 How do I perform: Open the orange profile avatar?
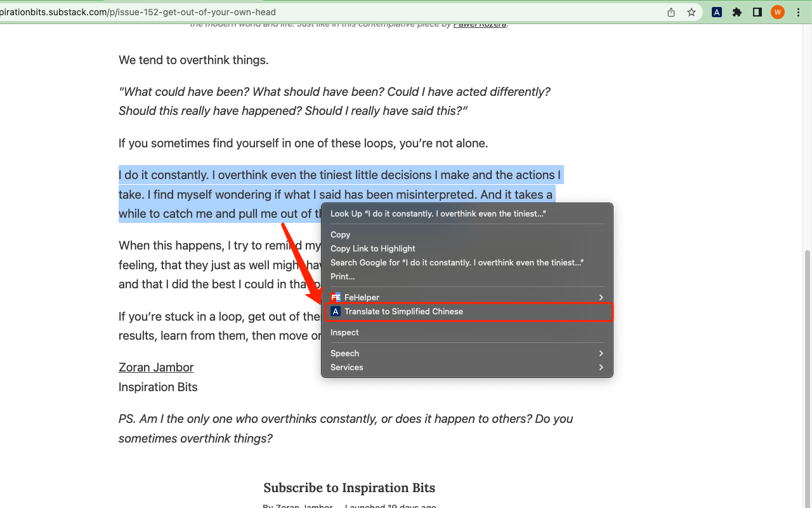778,12
